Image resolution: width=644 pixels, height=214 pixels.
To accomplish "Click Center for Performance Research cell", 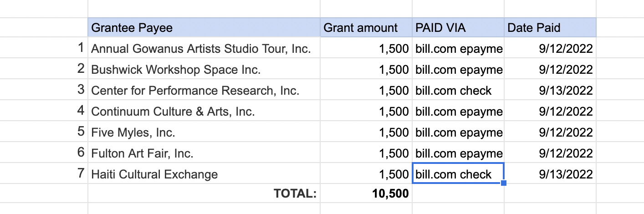I will pos(204,91).
